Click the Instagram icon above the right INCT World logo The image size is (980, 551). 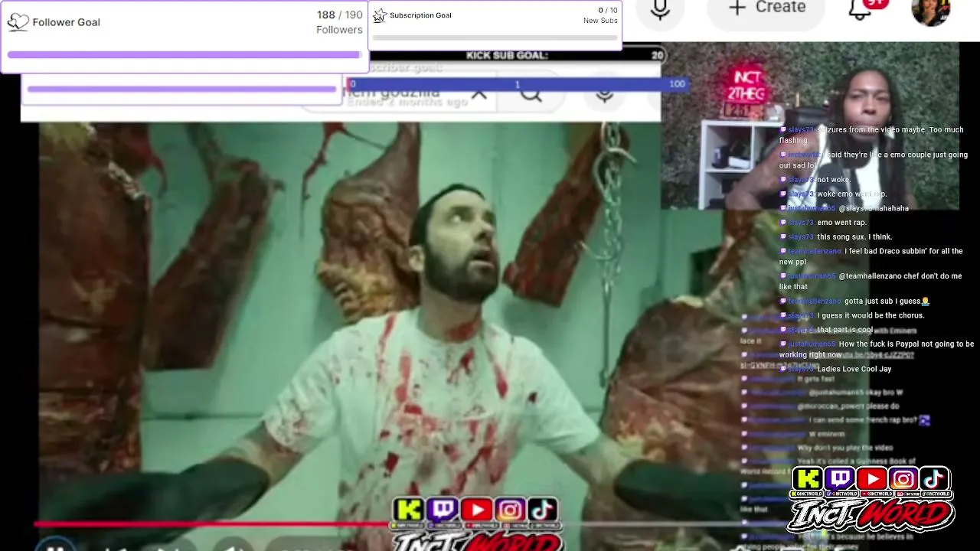[x=903, y=480]
